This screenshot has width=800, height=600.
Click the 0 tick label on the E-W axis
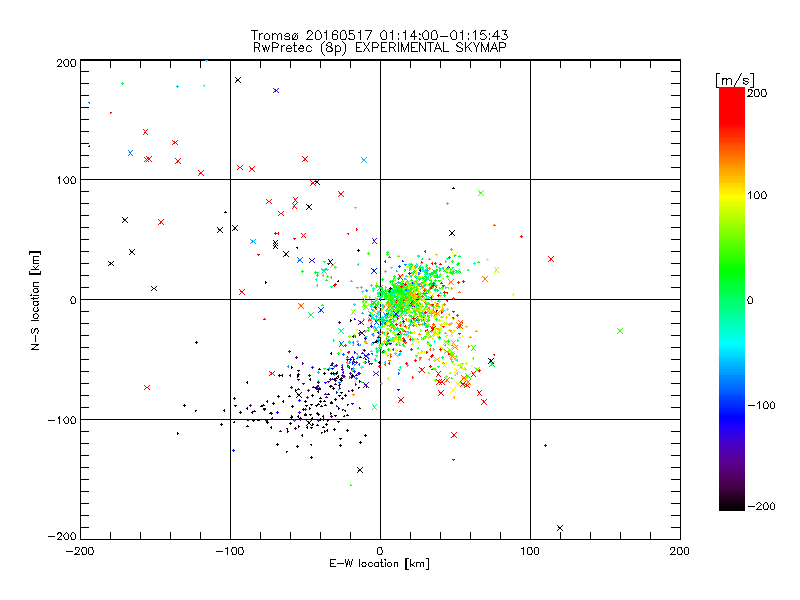(380, 551)
